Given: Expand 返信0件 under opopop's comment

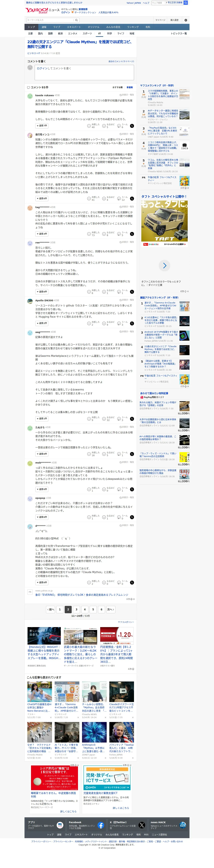Looking at the screenshot, I should click(42, 517).
